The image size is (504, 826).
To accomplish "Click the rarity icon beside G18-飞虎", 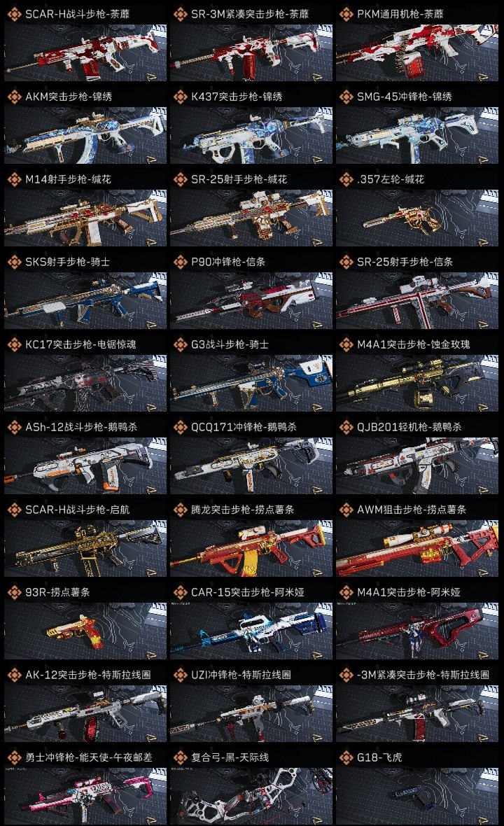I will (346, 757).
